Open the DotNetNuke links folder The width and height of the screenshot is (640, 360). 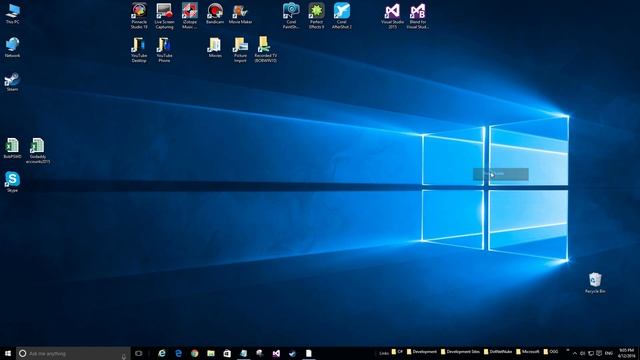click(498, 352)
